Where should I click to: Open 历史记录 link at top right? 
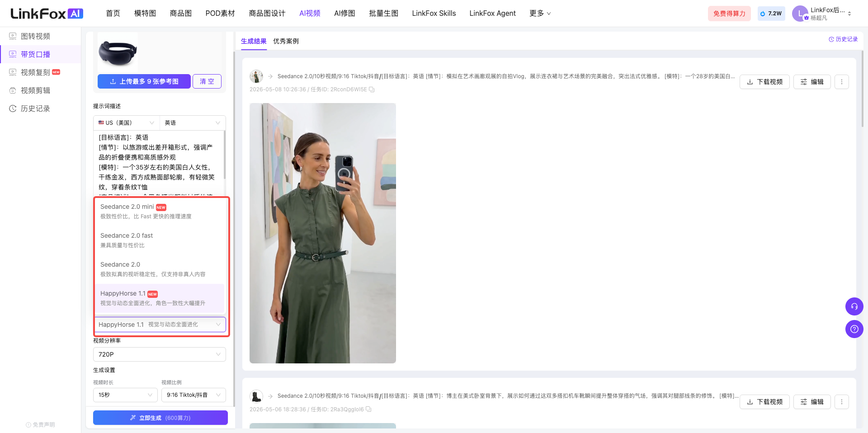point(843,39)
